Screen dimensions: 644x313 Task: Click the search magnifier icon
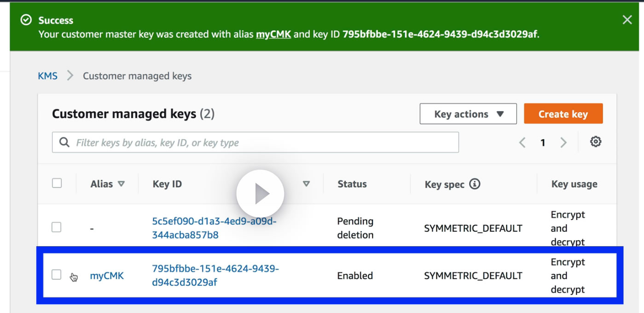coord(65,142)
